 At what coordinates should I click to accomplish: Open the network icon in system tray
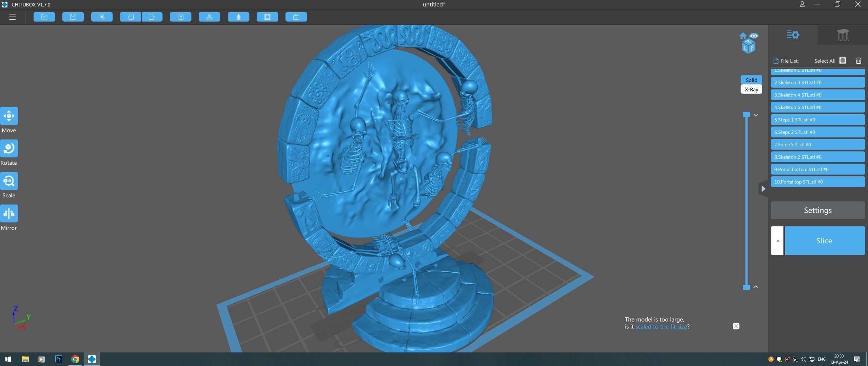(812, 359)
